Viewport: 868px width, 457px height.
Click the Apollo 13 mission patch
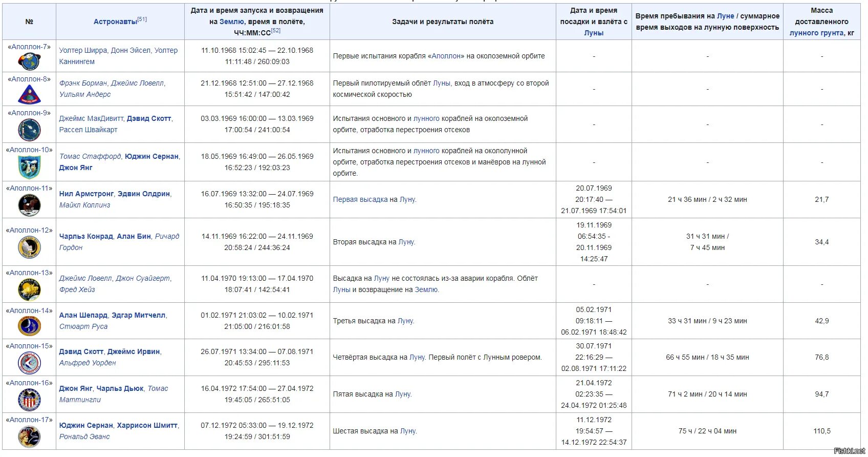pos(29,289)
